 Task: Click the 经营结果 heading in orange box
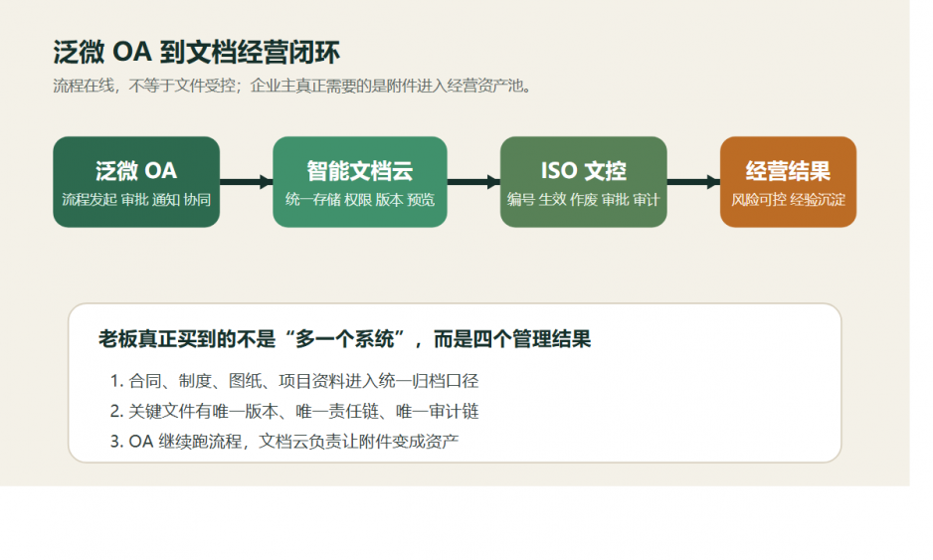tap(788, 171)
